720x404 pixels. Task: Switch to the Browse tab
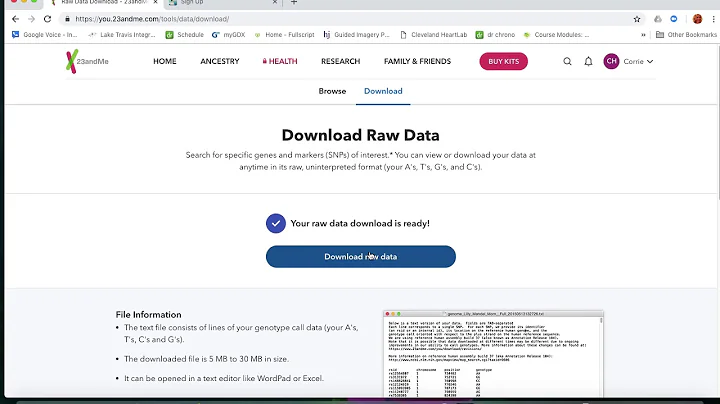332,91
